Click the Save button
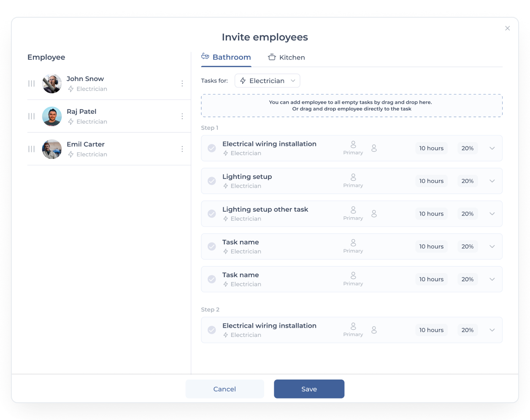 pyautogui.click(x=309, y=389)
